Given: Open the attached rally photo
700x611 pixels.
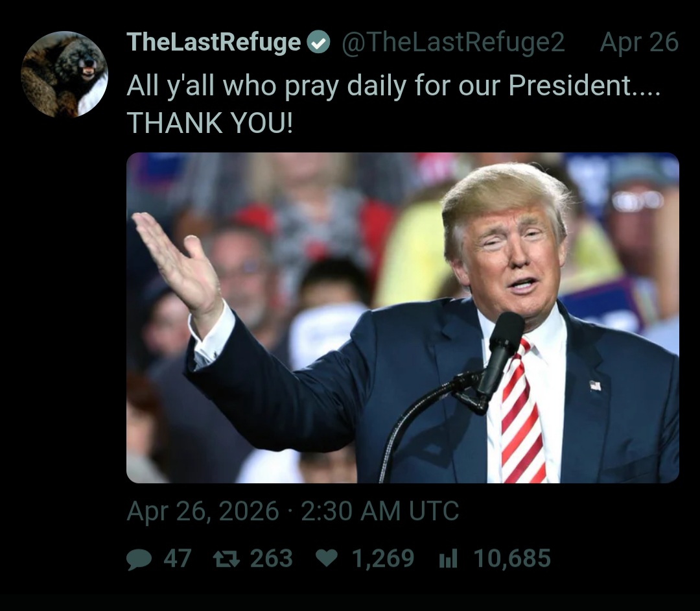Looking at the screenshot, I should coord(402,318).
